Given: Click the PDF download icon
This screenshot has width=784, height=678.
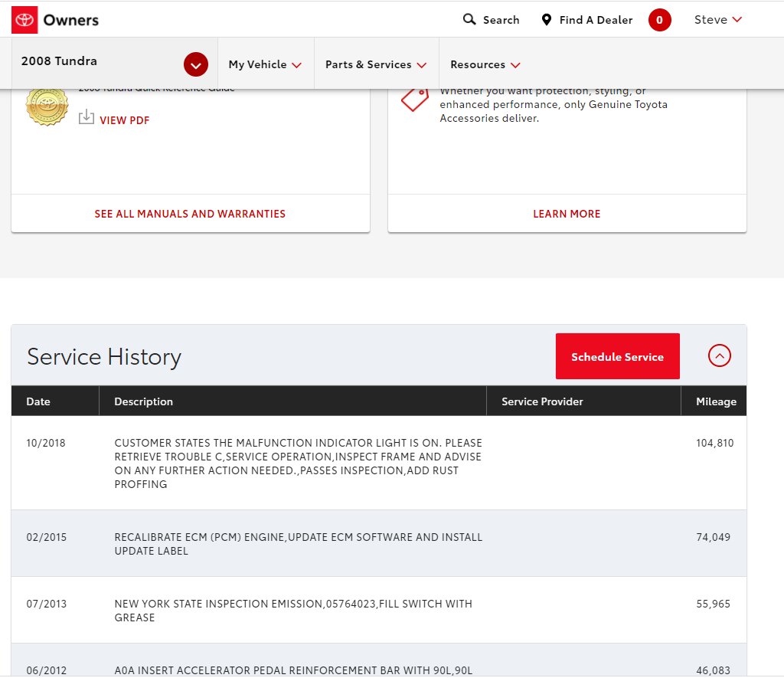Looking at the screenshot, I should click(86, 117).
